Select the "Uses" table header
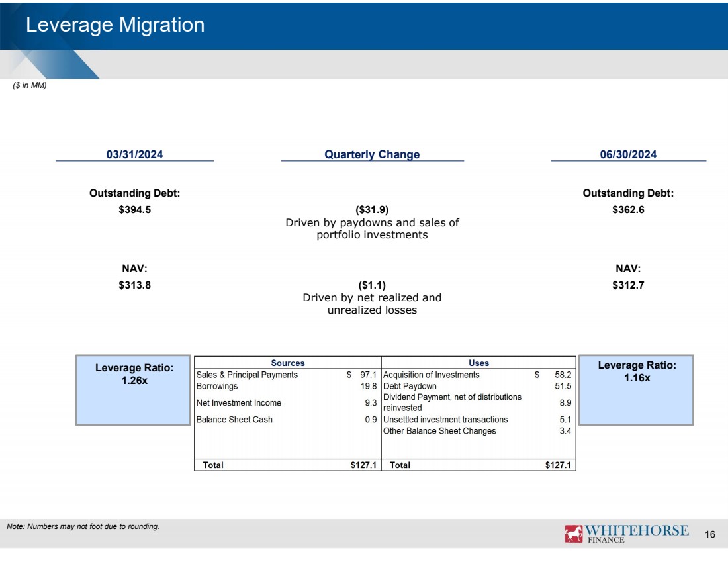This screenshot has width=728, height=562. click(478, 363)
